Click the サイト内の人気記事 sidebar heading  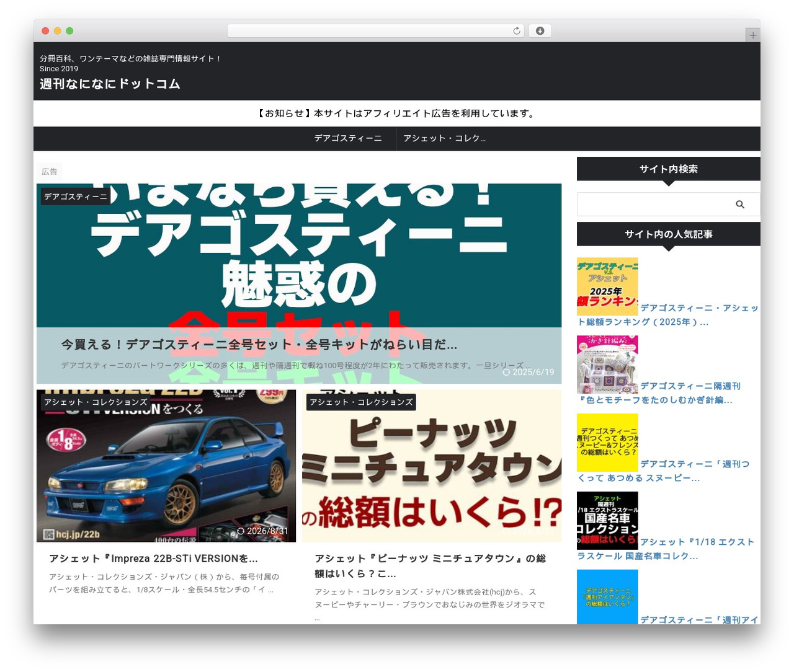pyautogui.click(x=668, y=234)
